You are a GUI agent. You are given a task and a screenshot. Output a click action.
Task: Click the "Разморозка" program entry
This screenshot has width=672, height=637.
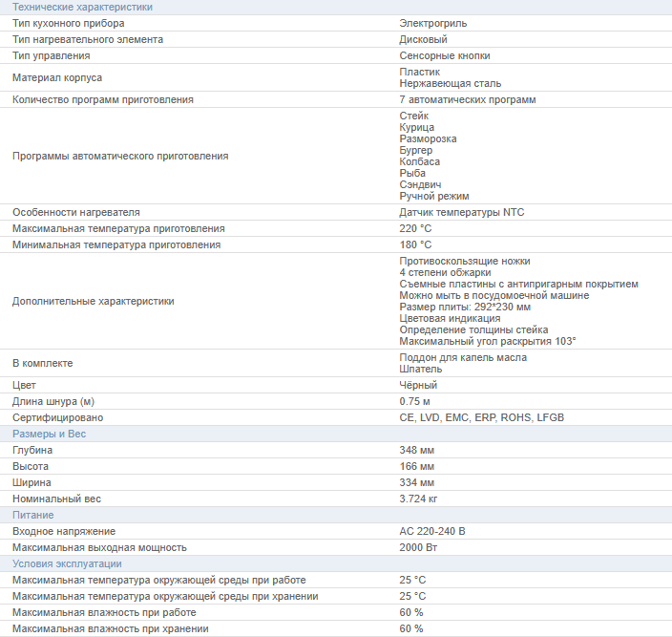pyautogui.click(x=428, y=138)
